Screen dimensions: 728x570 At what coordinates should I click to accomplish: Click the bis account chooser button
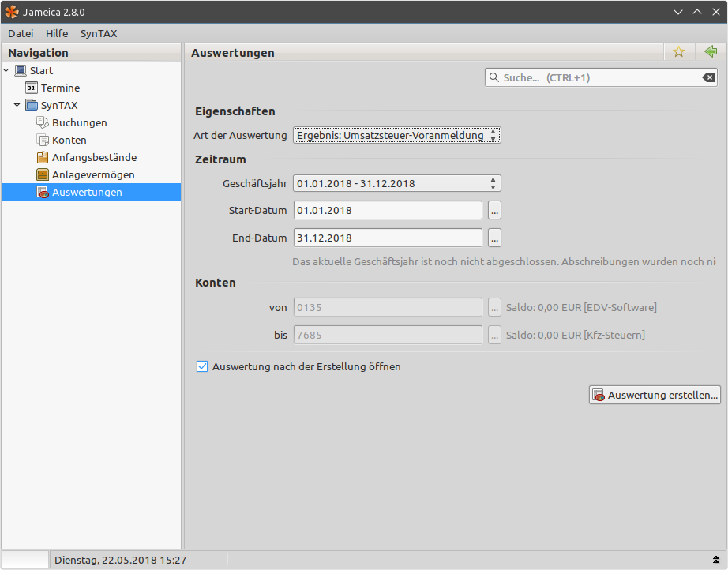494,335
